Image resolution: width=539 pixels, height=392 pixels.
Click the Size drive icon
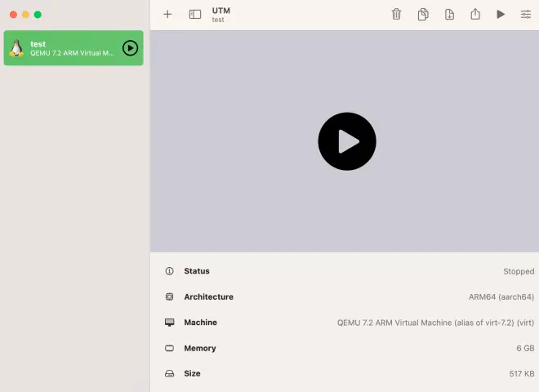click(x=170, y=373)
